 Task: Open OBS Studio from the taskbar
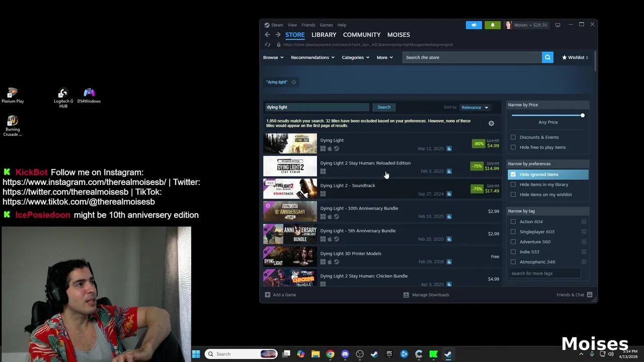[360, 354]
